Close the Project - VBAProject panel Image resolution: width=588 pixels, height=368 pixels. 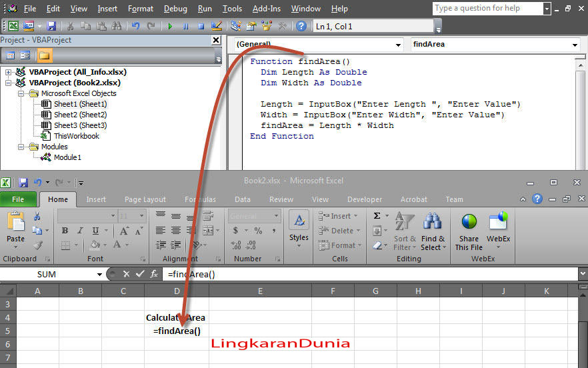[x=216, y=40]
